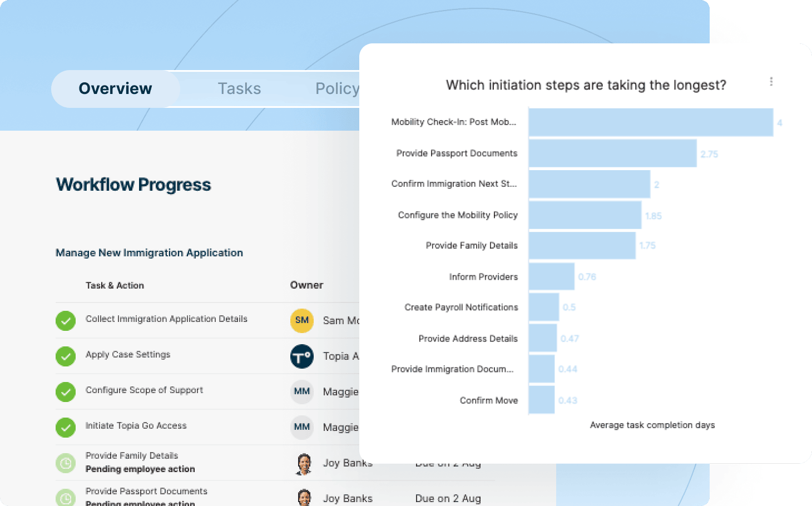This screenshot has width=812, height=506.
Task: Toggle green check for Initiate Topia Go Access
Action: [66, 427]
